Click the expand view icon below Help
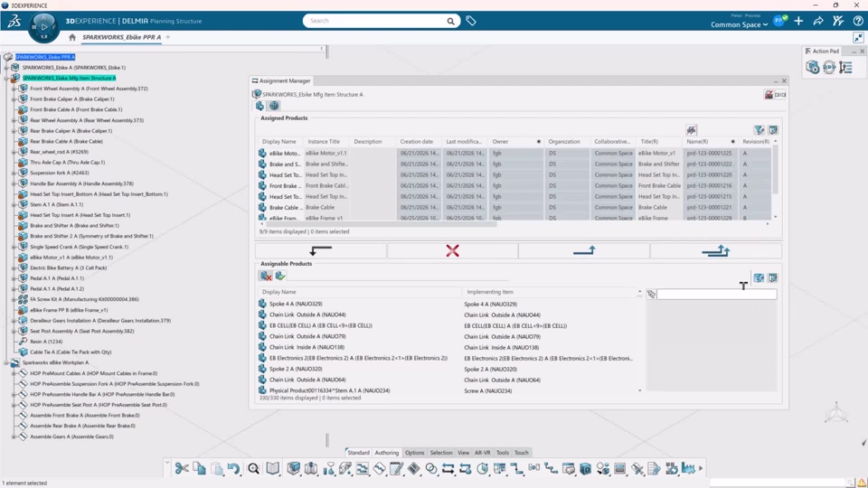Image resolution: width=868 pixels, height=488 pixels. [858, 37]
